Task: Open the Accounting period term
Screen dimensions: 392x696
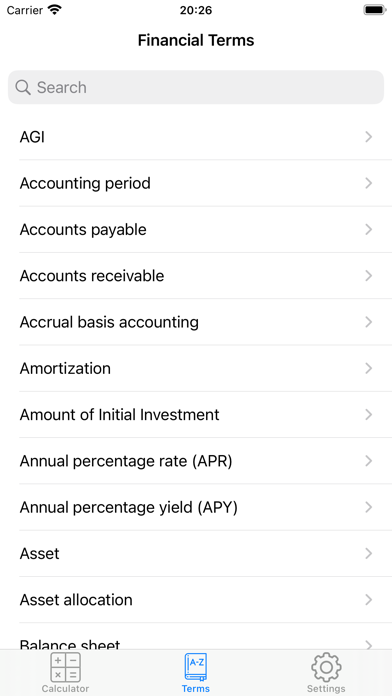Action: click(x=196, y=183)
